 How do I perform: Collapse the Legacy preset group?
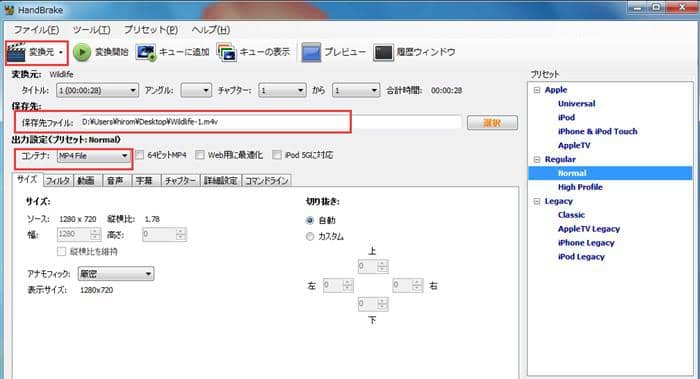[x=537, y=201]
